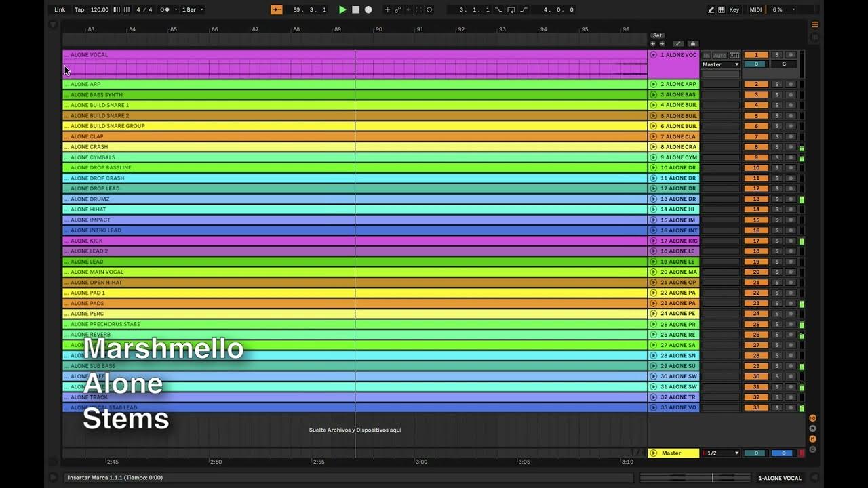Adjust track 1 pan C field
This screenshot has width=868, height=488.
point(784,64)
